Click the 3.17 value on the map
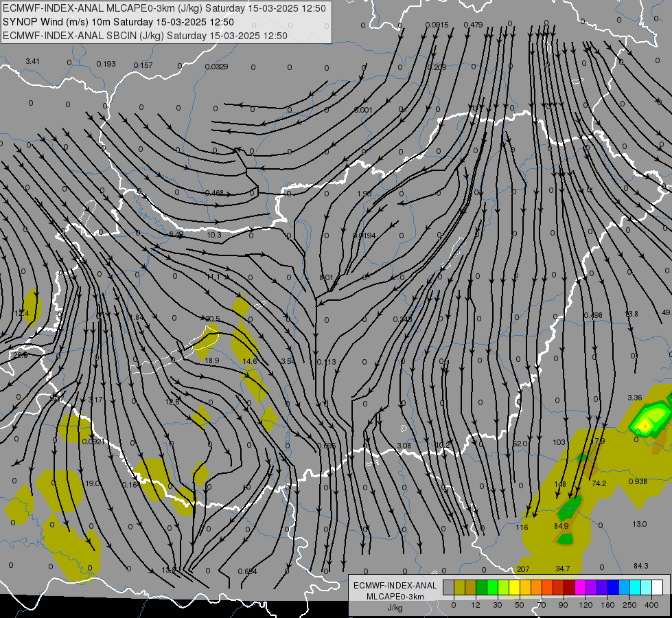This screenshot has width=672, height=618. click(x=95, y=400)
